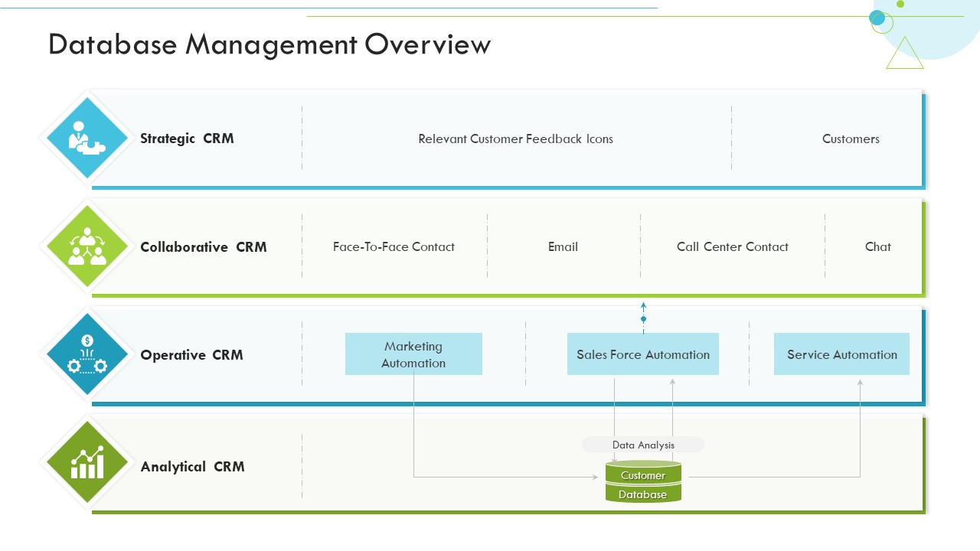Click the Operative CRM gears-dollar icon
The image size is (980, 551).
[87, 354]
